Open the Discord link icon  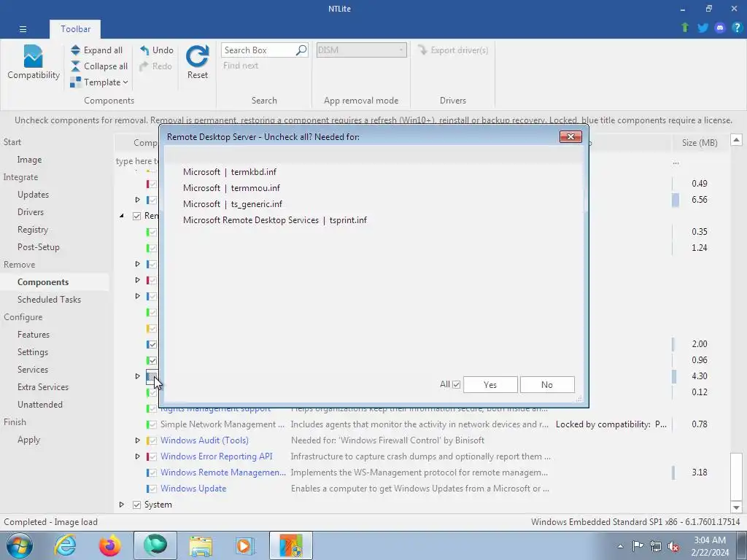pyautogui.click(x=720, y=28)
